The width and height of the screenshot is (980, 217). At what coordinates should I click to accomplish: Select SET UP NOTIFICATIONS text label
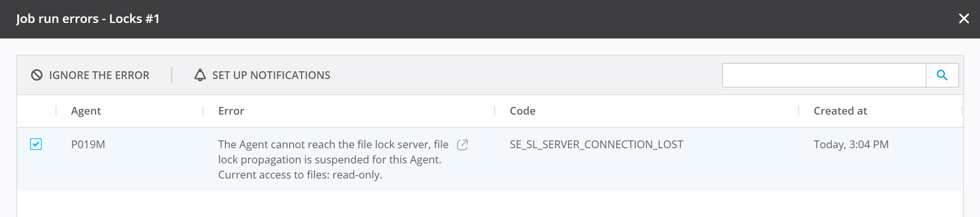pos(271,75)
